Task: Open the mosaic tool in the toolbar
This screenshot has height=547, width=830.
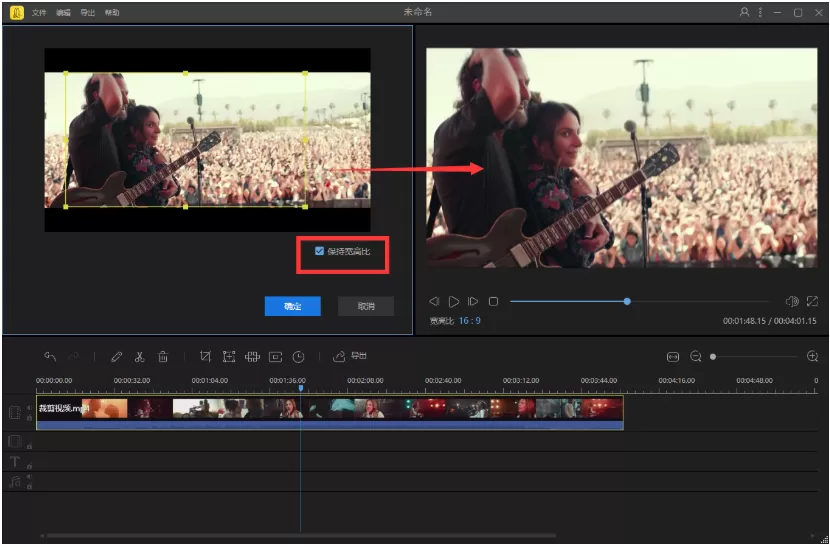Action: (252, 356)
